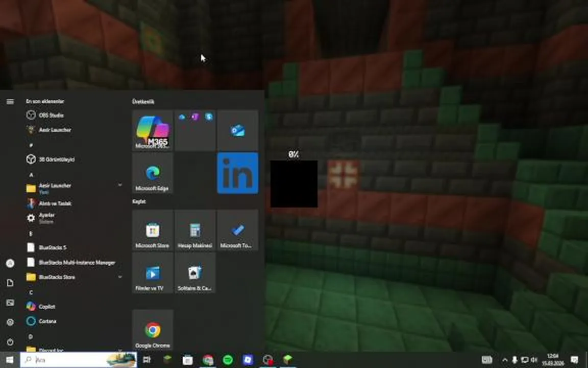Open the Solitaire & Casual Games tile

pos(195,273)
